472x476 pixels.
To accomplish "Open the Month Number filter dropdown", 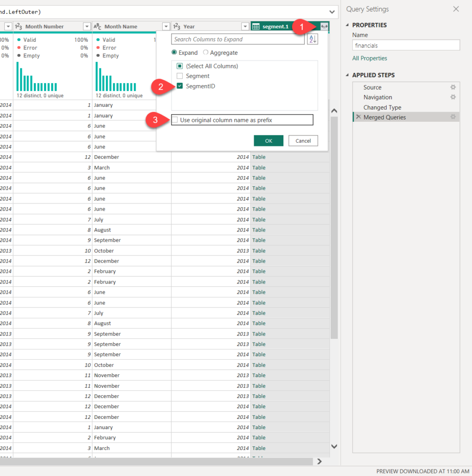I will (87, 26).
